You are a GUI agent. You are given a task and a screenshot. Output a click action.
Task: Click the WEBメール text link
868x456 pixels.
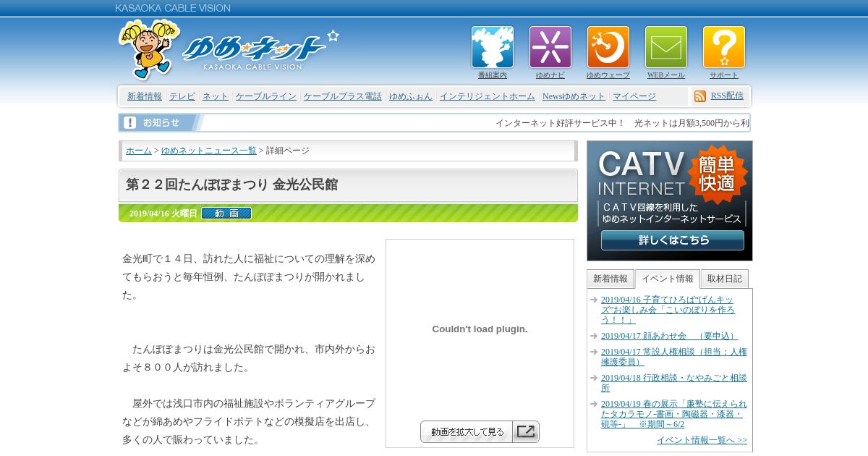point(666,75)
